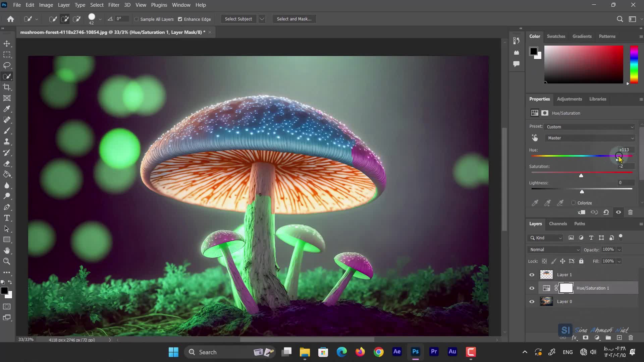This screenshot has height=362, width=644.
Task: Select the Move tool
Action: click(x=7, y=44)
